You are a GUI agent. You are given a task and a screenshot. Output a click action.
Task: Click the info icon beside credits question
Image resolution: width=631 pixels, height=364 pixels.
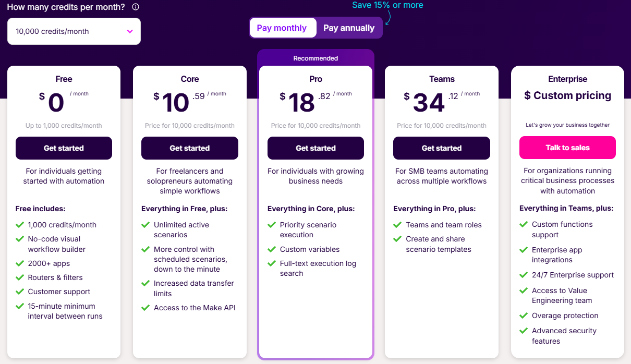[x=136, y=7]
